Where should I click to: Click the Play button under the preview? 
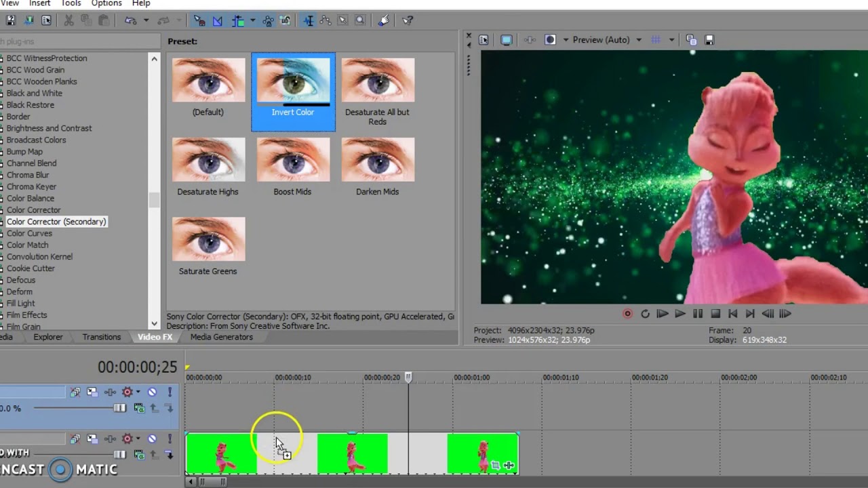pyautogui.click(x=680, y=314)
